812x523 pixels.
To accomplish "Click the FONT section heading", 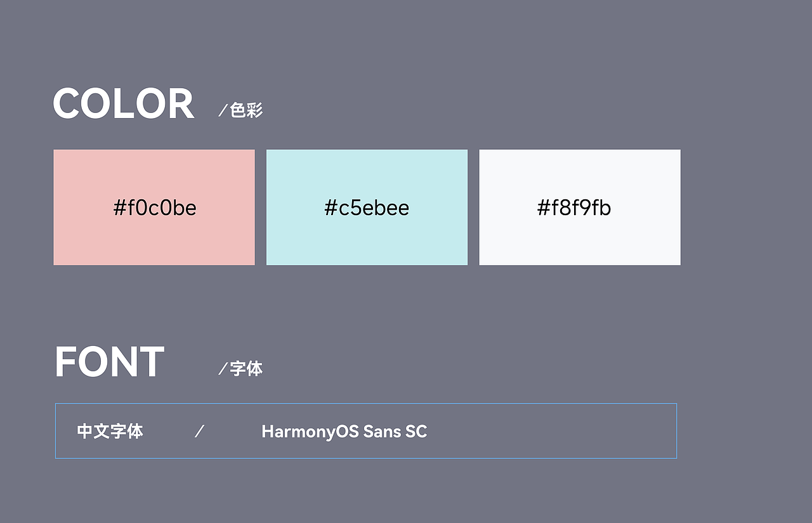I will pos(109,362).
